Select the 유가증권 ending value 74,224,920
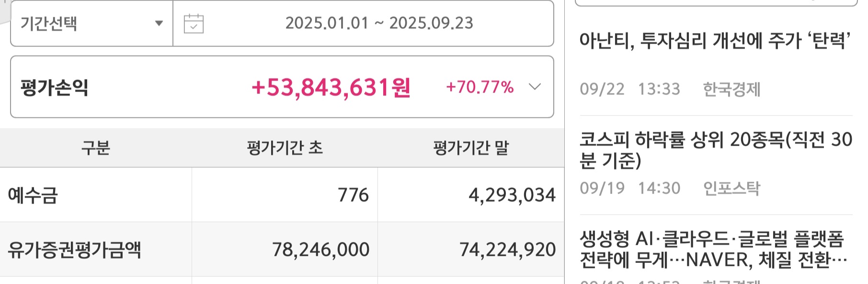Screen dimensions: 868x284 pos(508,250)
